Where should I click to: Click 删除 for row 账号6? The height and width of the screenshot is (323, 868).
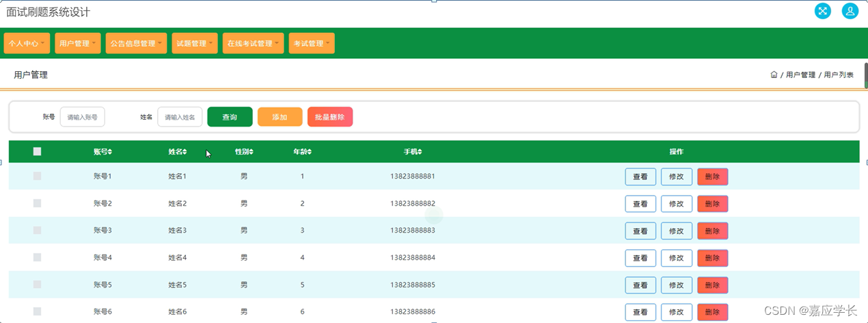tap(712, 312)
